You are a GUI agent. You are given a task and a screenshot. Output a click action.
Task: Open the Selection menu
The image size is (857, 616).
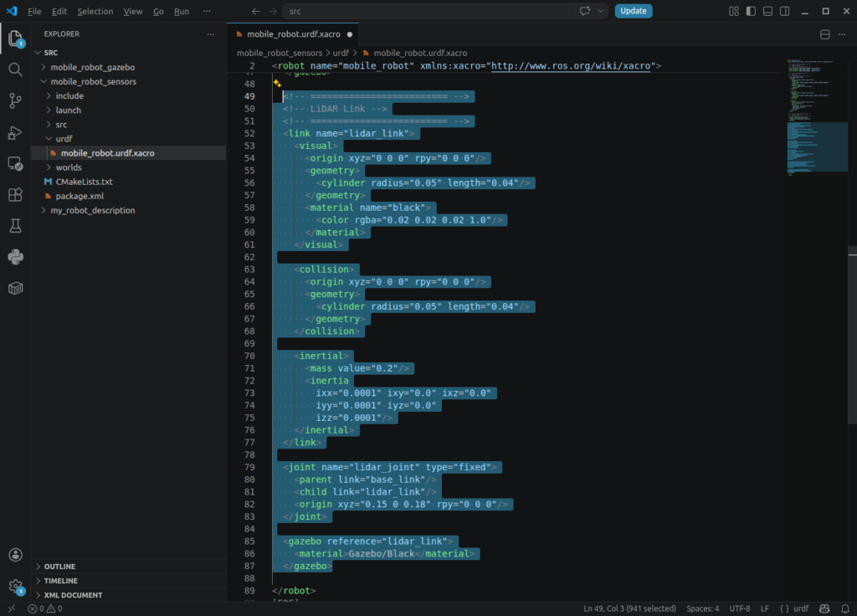[x=95, y=11]
